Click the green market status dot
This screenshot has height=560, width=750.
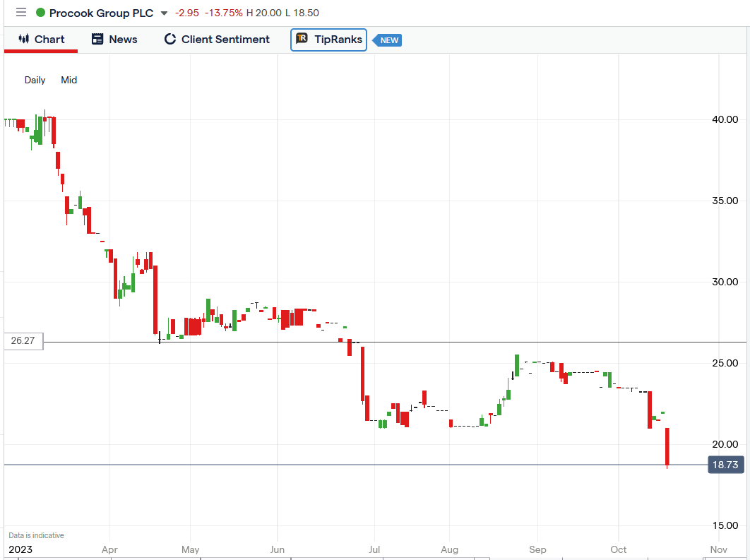pyautogui.click(x=41, y=13)
